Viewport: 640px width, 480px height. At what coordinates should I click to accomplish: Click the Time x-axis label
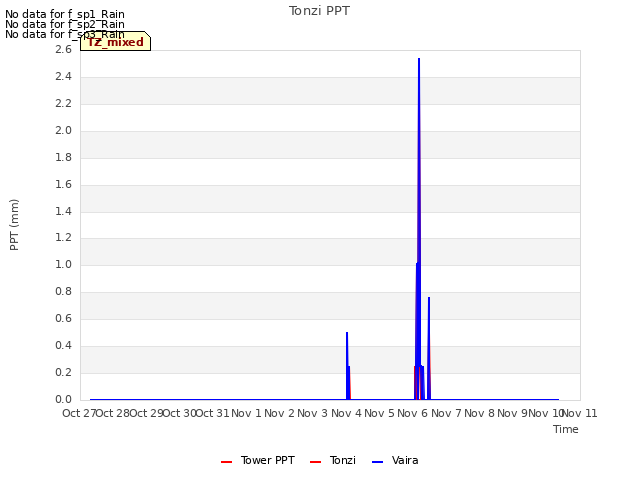click(x=566, y=429)
